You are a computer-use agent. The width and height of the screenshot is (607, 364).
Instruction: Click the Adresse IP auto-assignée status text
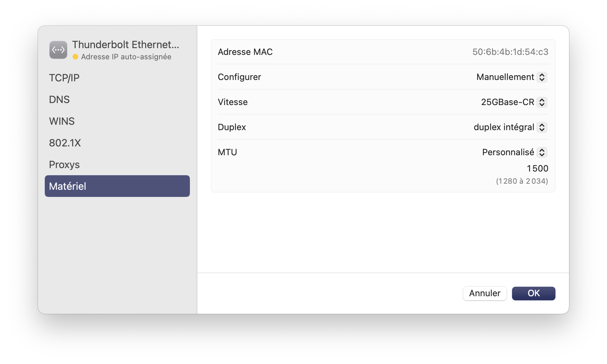pos(126,57)
